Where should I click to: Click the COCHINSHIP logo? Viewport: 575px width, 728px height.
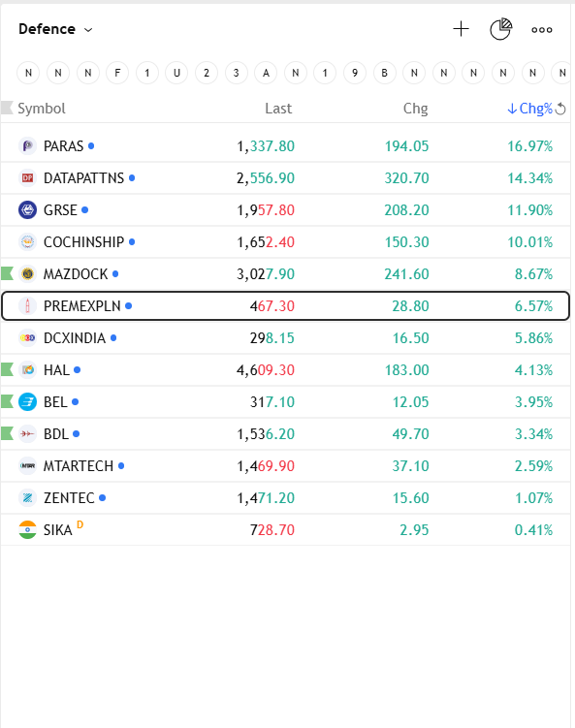coord(27,242)
